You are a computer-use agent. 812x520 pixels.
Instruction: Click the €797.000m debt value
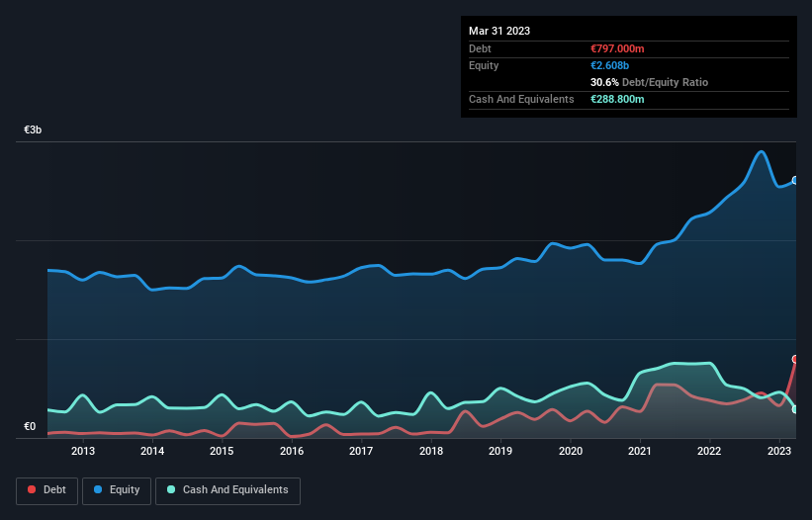click(x=617, y=48)
